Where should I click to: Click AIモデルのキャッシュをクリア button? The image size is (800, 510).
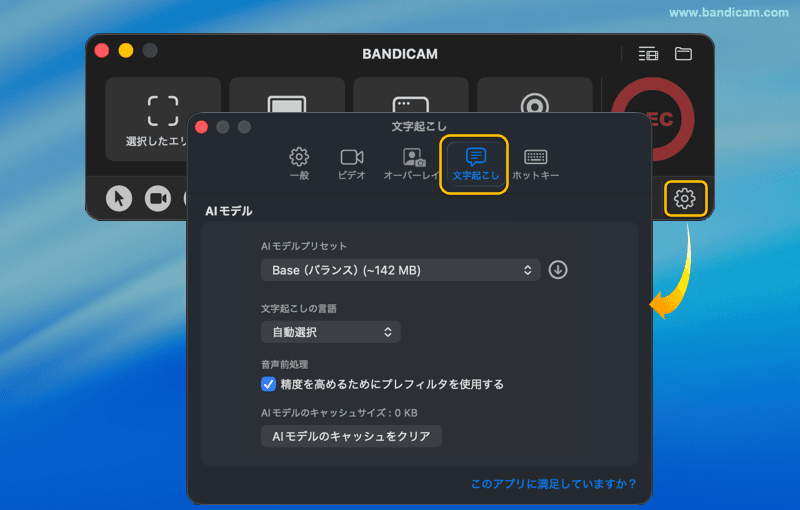(x=351, y=436)
